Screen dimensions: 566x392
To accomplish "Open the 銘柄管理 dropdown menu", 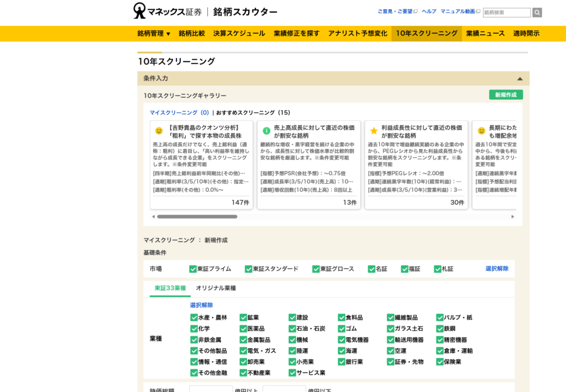I will pos(154,34).
